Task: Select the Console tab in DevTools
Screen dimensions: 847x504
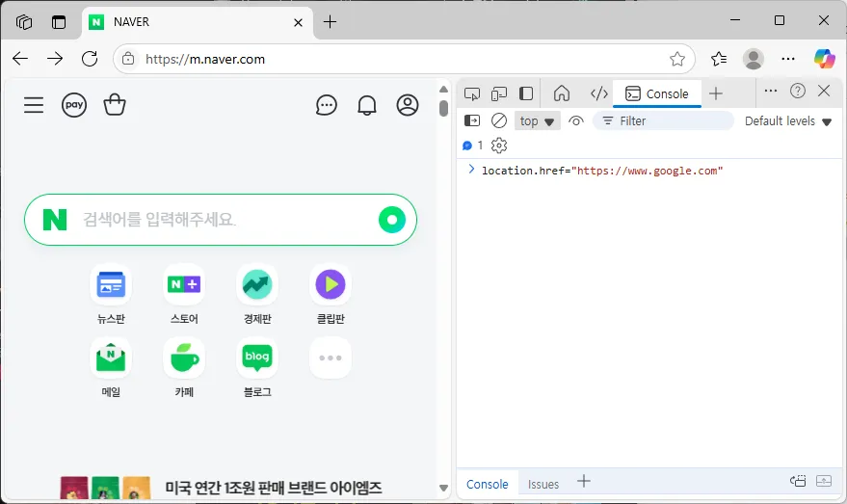Action: pyautogui.click(x=657, y=94)
